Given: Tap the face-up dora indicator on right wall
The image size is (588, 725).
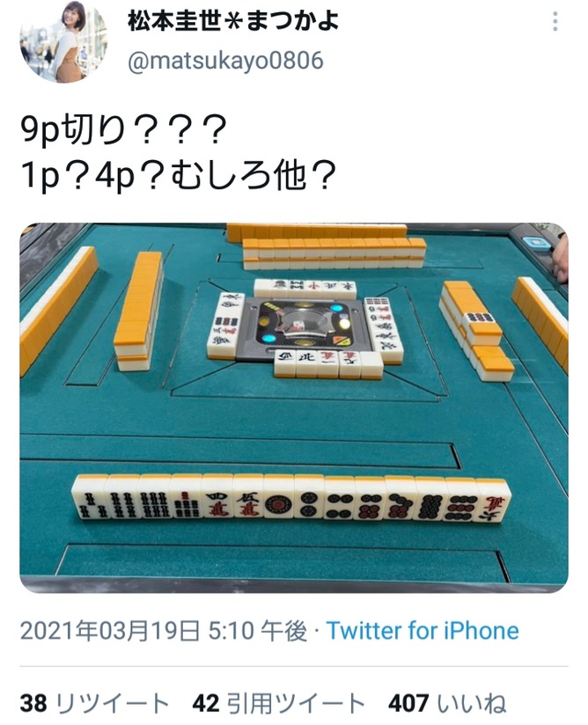Looking at the screenshot, I should pos(479,317).
